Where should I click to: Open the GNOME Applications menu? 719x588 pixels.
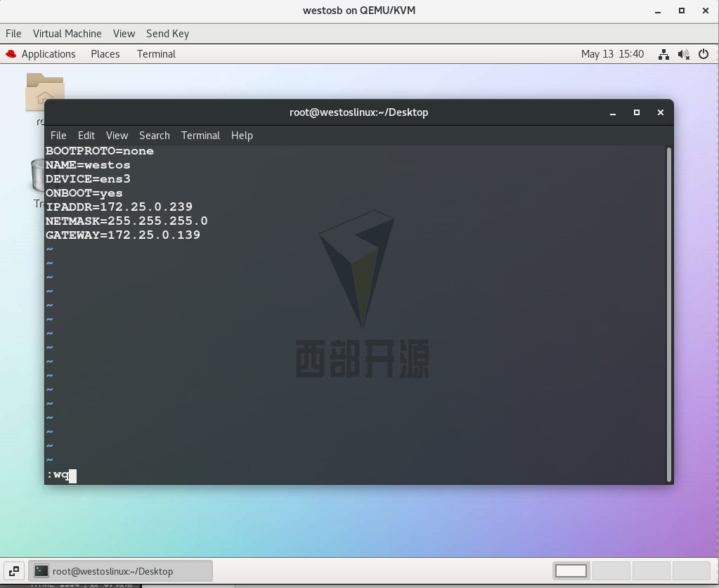point(48,54)
